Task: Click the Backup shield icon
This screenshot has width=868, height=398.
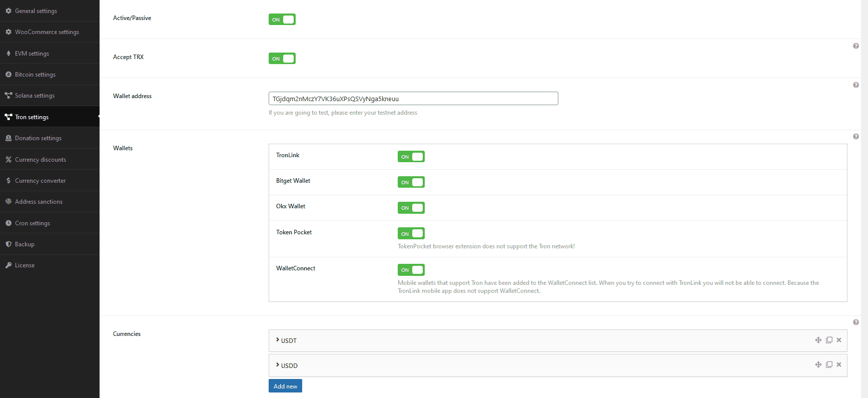Action: point(9,244)
